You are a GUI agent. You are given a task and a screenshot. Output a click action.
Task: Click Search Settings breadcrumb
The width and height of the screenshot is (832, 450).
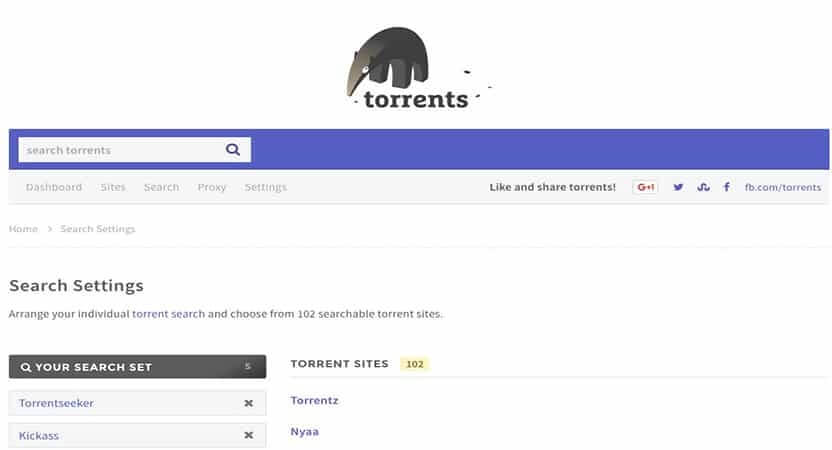coord(98,229)
